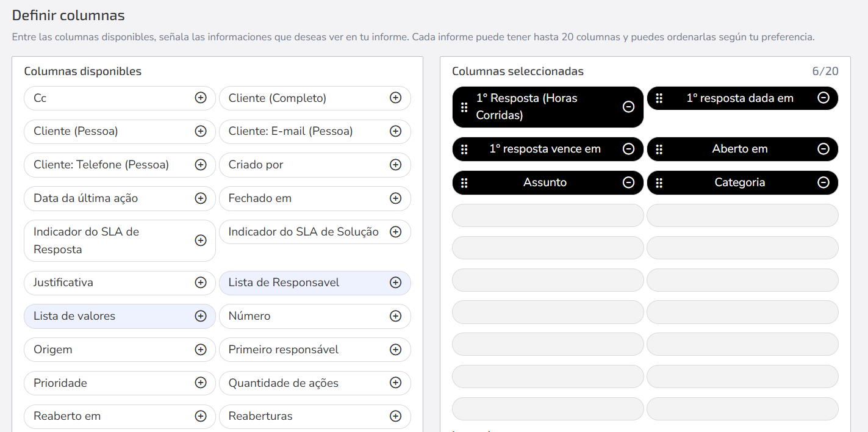Add Reaberturas column with plus icon

coord(395,416)
